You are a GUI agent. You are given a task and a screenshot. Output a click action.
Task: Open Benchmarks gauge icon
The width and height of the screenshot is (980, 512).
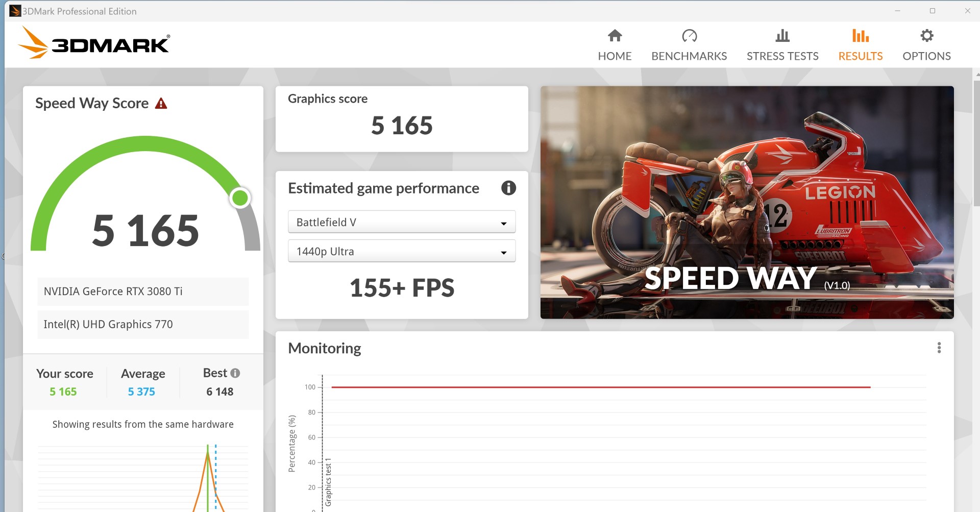[x=689, y=36]
